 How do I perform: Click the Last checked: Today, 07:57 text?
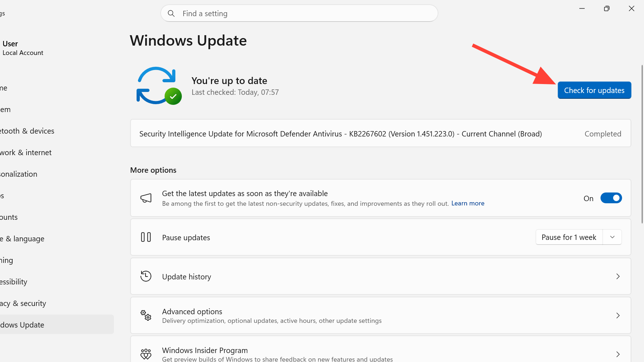tap(235, 92)
